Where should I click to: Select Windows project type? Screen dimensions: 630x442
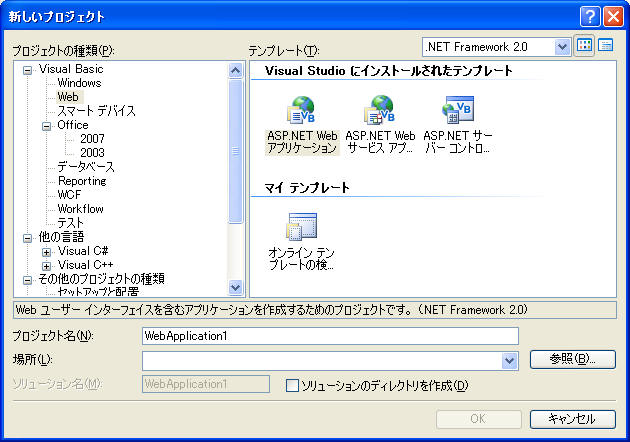tap(79, 83)
